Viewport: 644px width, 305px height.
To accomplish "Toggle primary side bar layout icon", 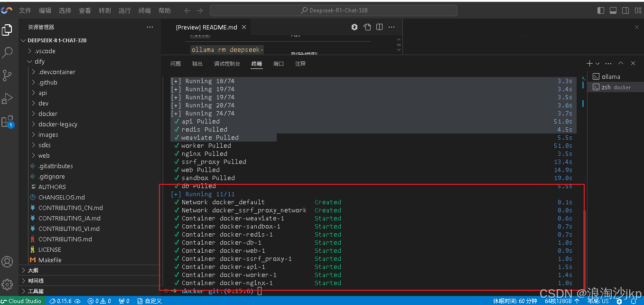I will coord(601,10).
